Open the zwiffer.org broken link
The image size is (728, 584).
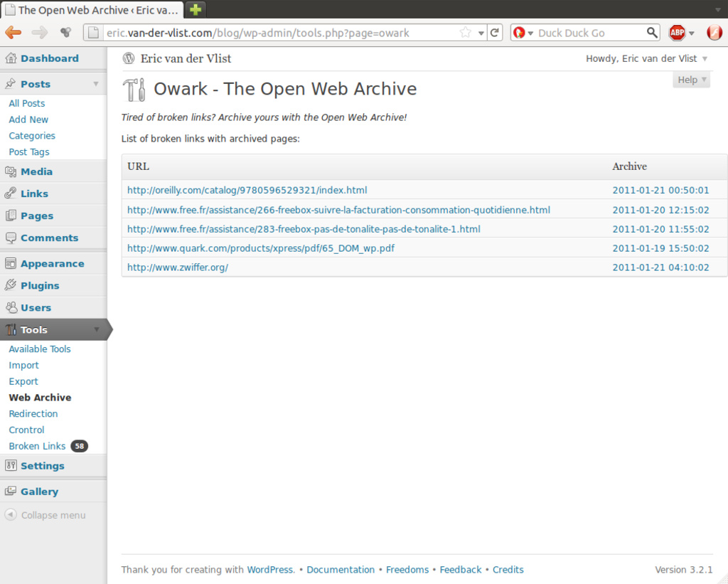click(x=178, y=267)
